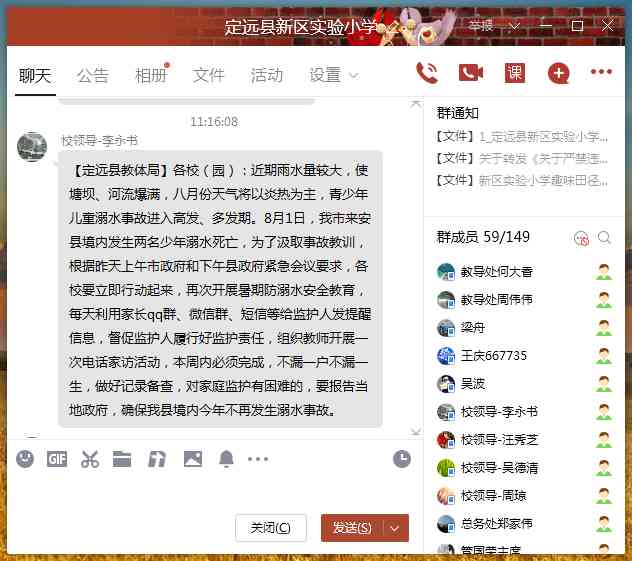
Task: Click the picture icon to send image
Action: click(192, 459)
